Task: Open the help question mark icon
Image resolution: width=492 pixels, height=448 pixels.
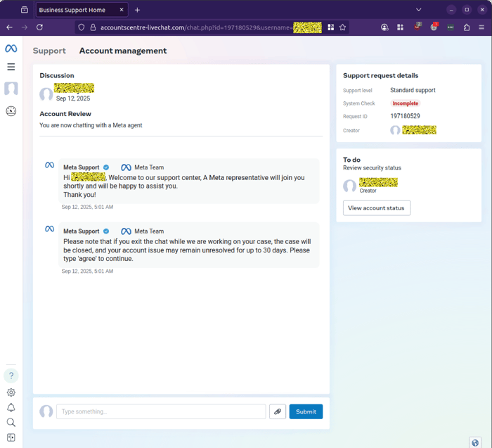Action: pyautogui.click(x=11, y=376)
